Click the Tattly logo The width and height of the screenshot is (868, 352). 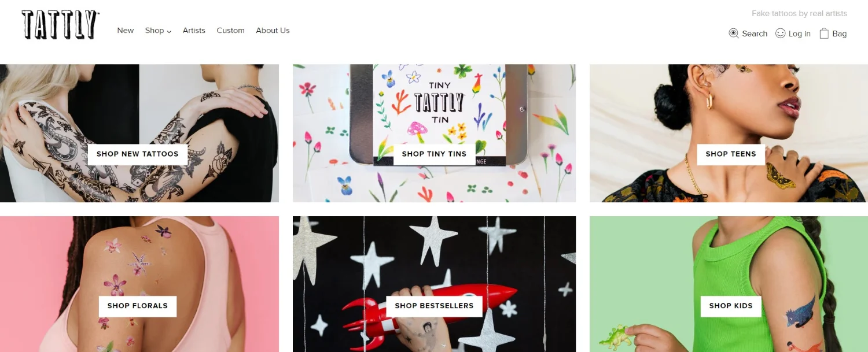coord(61,25)
